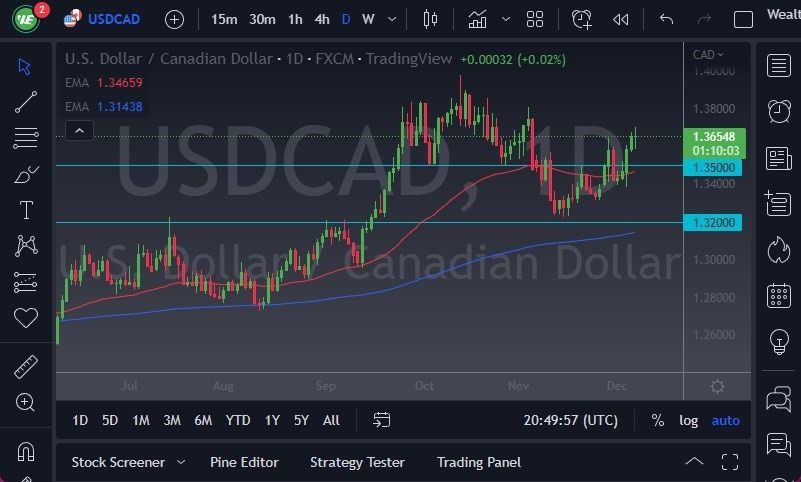Select the cursor arrow tool
This screenshot has height=482, width=801.
25,66
